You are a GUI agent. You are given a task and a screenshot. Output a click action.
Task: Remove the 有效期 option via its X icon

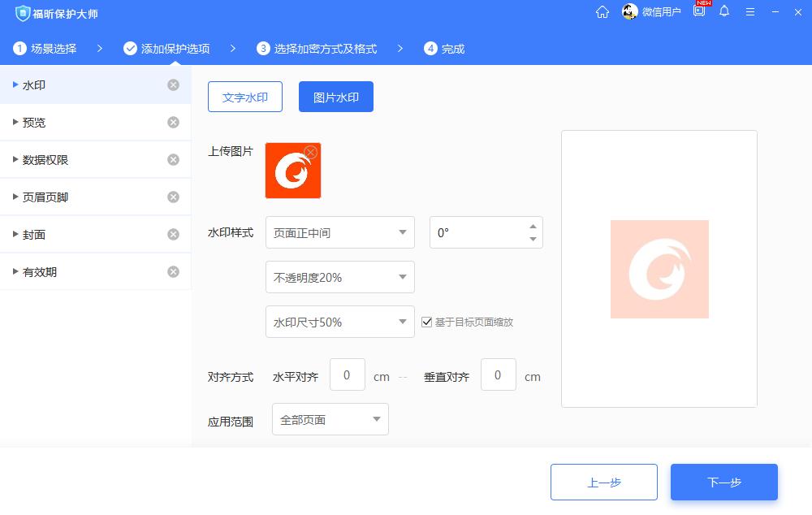[x=173, y=271]
